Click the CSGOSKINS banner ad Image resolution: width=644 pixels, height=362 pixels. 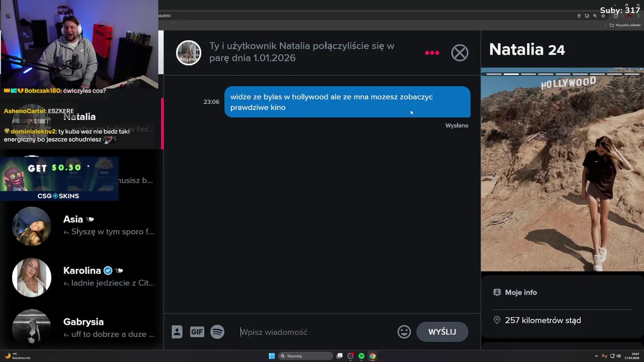pyautogui.click(x=59, y=178)
